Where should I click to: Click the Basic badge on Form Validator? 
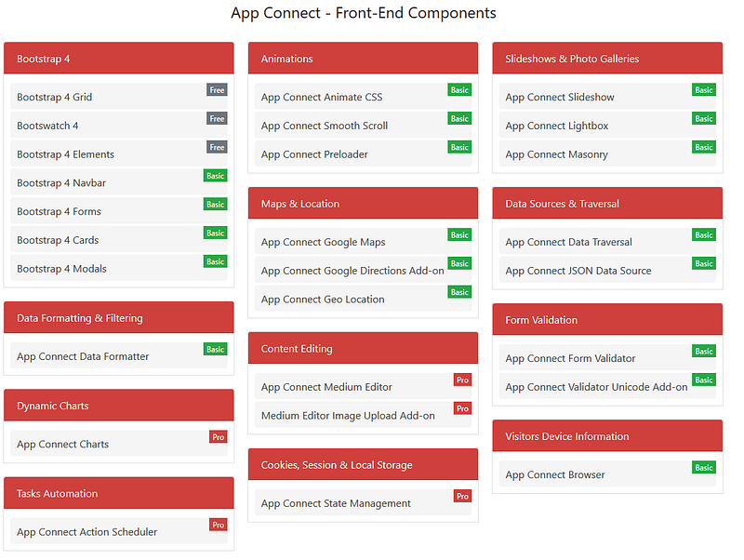click(704, 352)
